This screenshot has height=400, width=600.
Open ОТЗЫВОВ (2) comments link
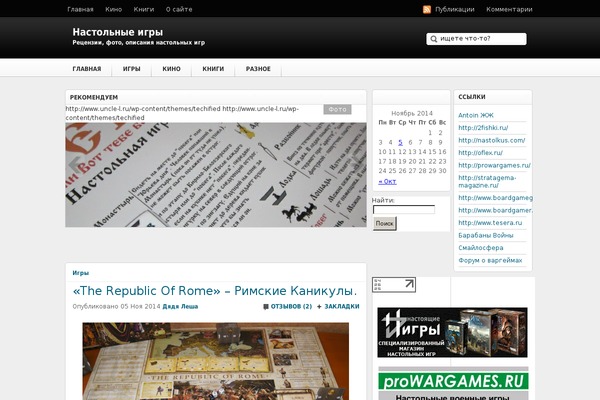[291, 307]
